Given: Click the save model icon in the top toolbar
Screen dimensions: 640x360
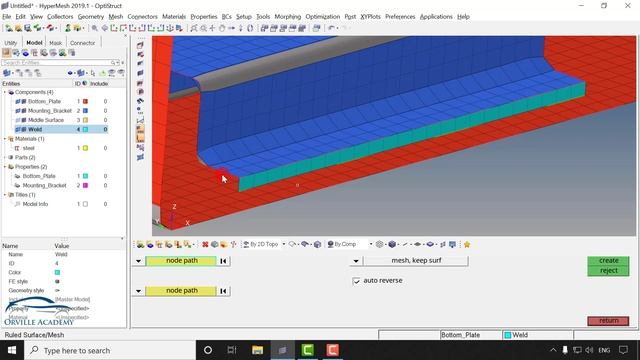Looking at the screenshot, I should click(28, 28).
